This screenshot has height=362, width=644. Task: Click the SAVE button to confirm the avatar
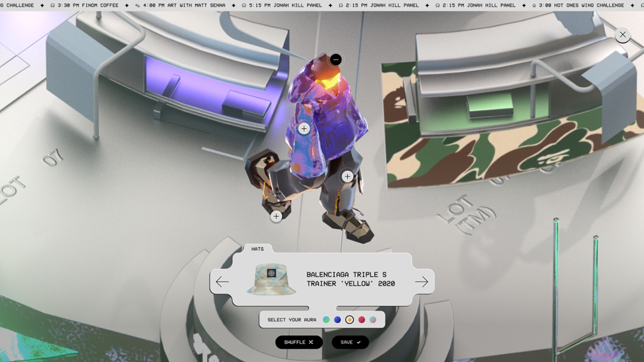click(x=350, y=342)
